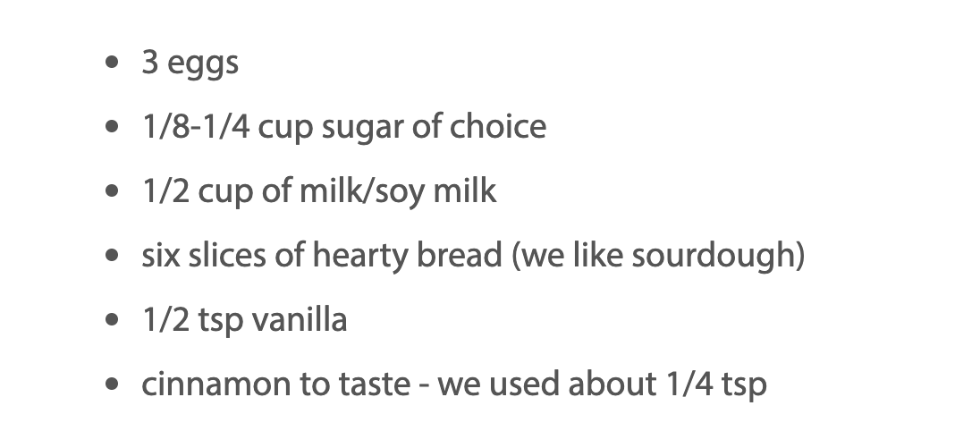This screenshot has height=431, width=980.
Task: Click the bullet beside the bread ingredient
Action: coord(112,255)
